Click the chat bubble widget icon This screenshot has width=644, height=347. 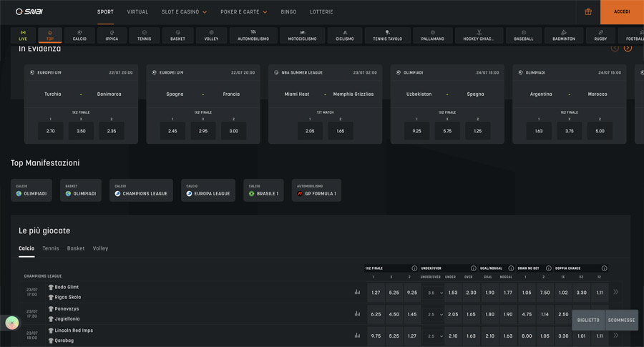click(12, 323)
